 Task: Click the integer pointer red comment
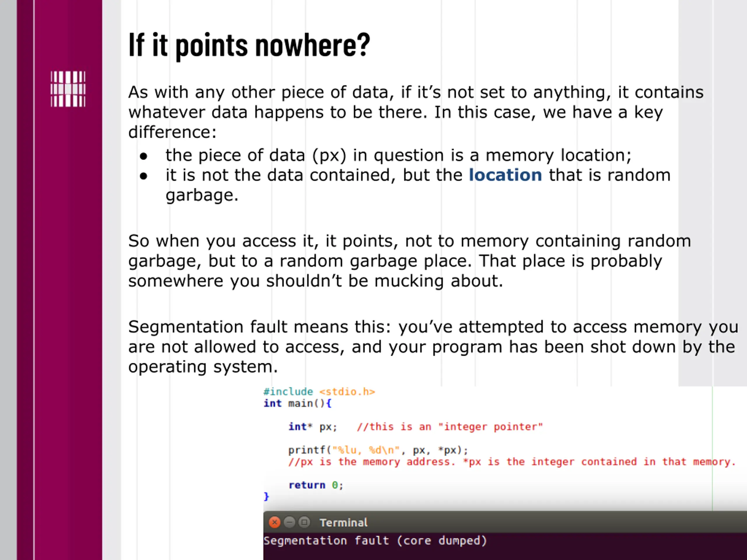(450, 427)
